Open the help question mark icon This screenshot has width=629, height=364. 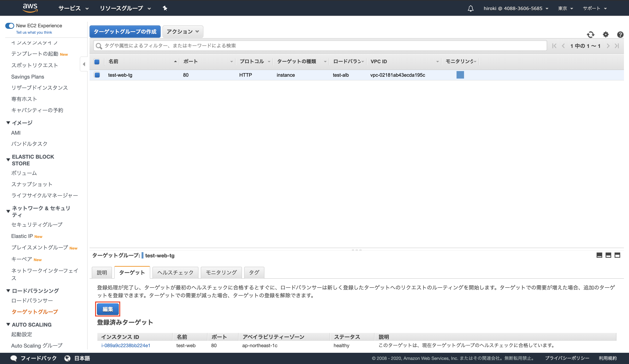coord(621,35)
